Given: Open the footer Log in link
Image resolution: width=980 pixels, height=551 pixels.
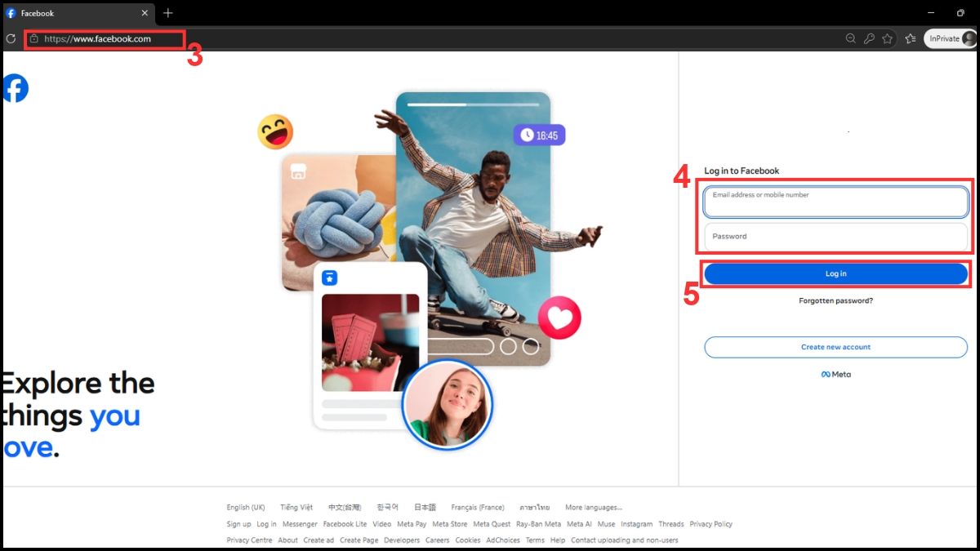Looking at the screenshot, I should click(x=267, y=524).
